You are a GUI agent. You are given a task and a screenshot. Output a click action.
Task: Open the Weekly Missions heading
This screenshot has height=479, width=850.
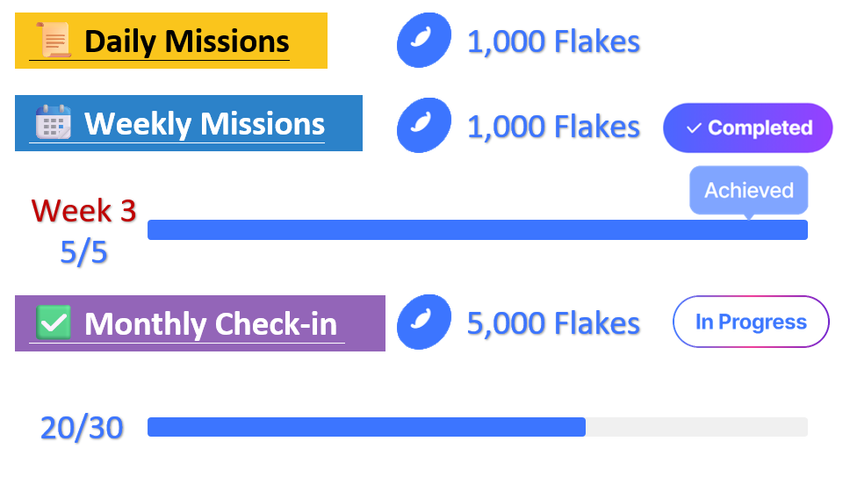point(204,124)
